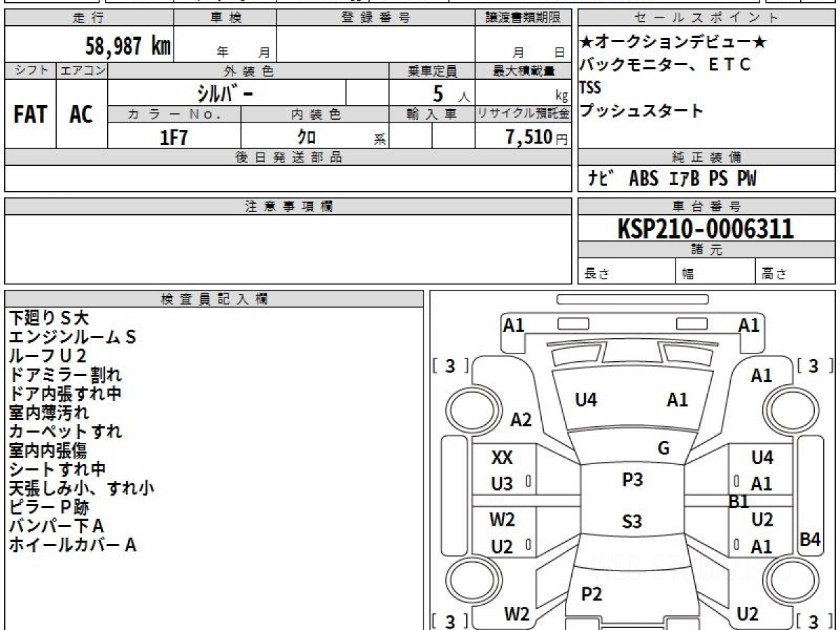Select the A2 scratch mark on fender

click(521, 420)
